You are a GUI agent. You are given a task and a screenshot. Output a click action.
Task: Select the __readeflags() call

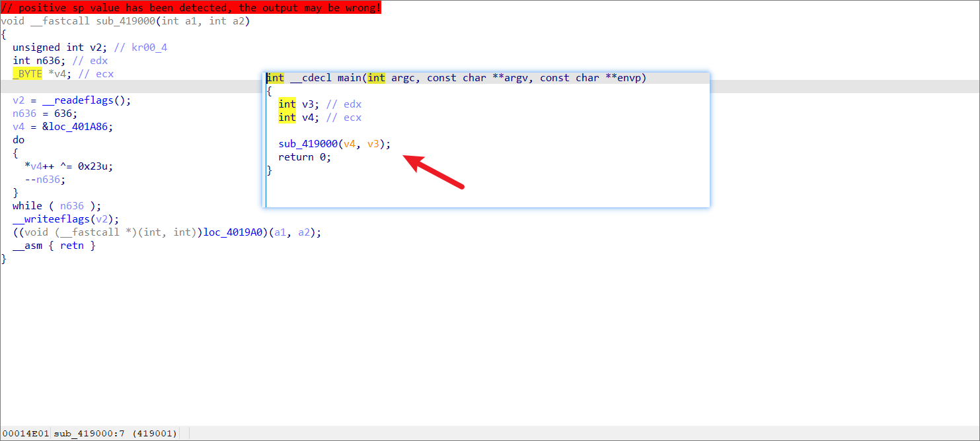(x=87, y=100)
